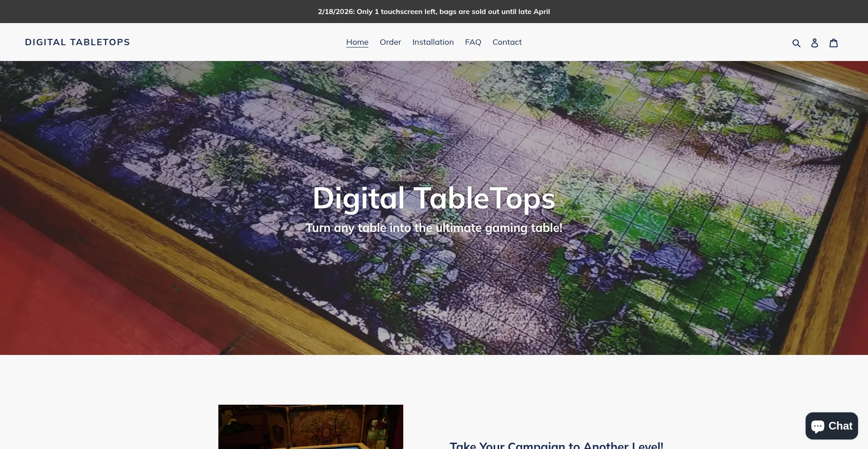Click the gaming table thumbnail image
Viewport: 868px width, 449px height.
[x=311, y=427]
